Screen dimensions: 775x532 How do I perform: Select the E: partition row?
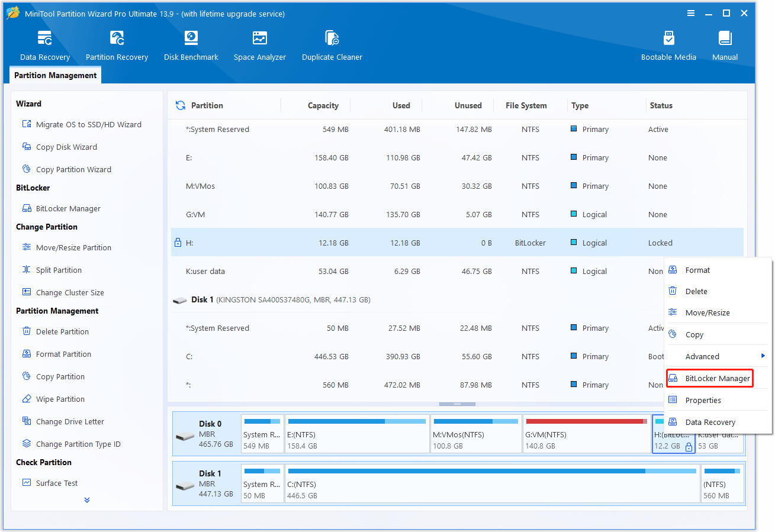coord(457,157)
